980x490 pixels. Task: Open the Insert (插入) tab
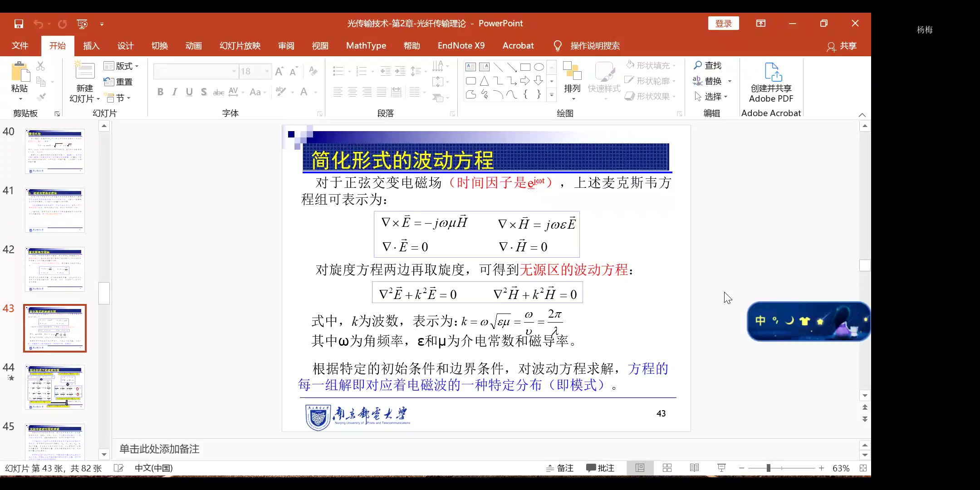pos(91,45)
